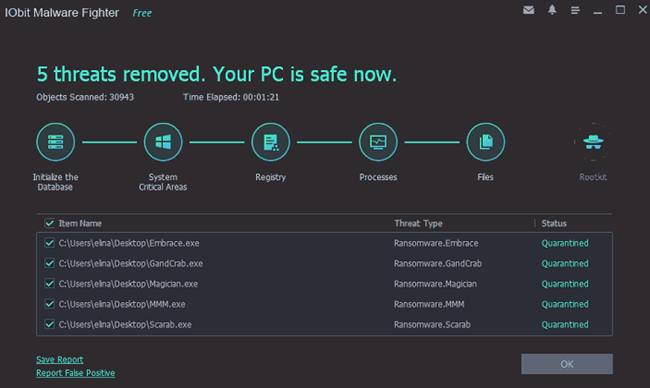
Task: Open the hamburger options menu
Action: pyautogui.click(x=575, y=10)
